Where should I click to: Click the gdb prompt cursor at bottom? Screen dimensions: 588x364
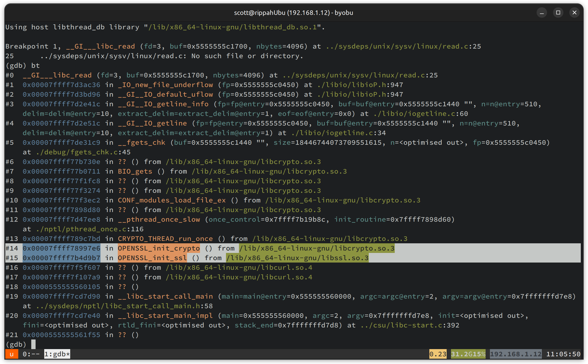(33, 344)
